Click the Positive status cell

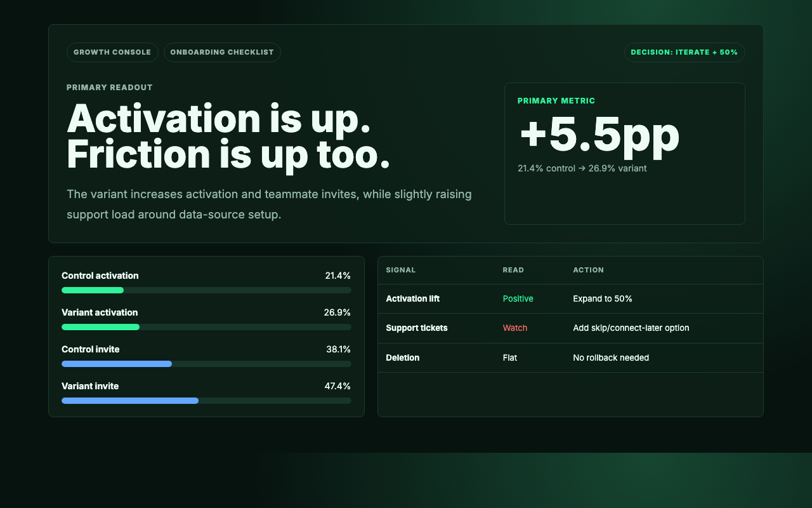[518, 298]
